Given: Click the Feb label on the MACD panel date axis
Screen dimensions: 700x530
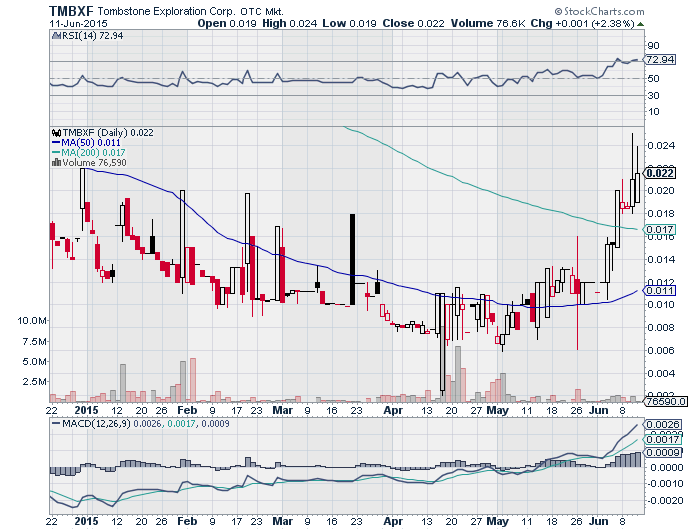Looking at the screenshot, I should click(187, 522).
